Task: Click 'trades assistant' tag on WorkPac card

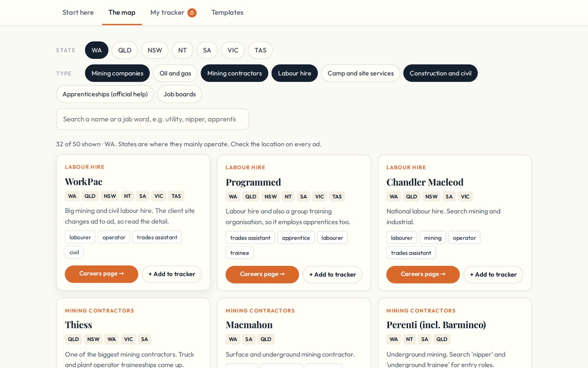Action: 157,237
